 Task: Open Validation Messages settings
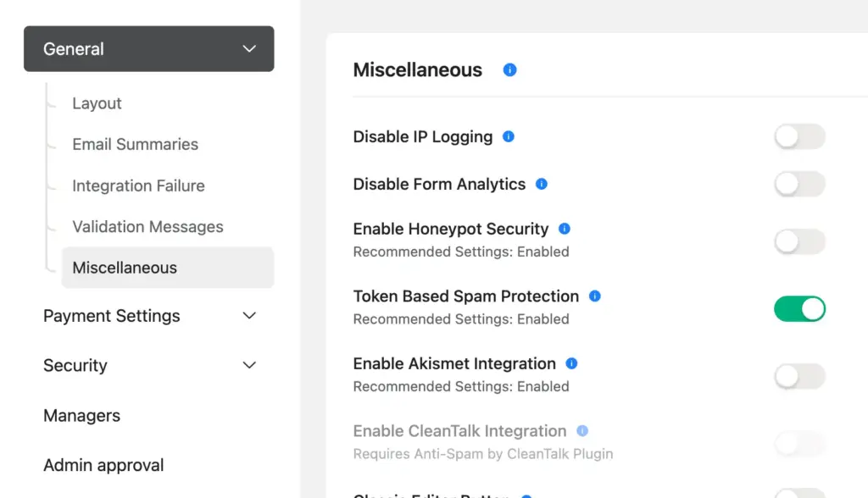point(147,227)
